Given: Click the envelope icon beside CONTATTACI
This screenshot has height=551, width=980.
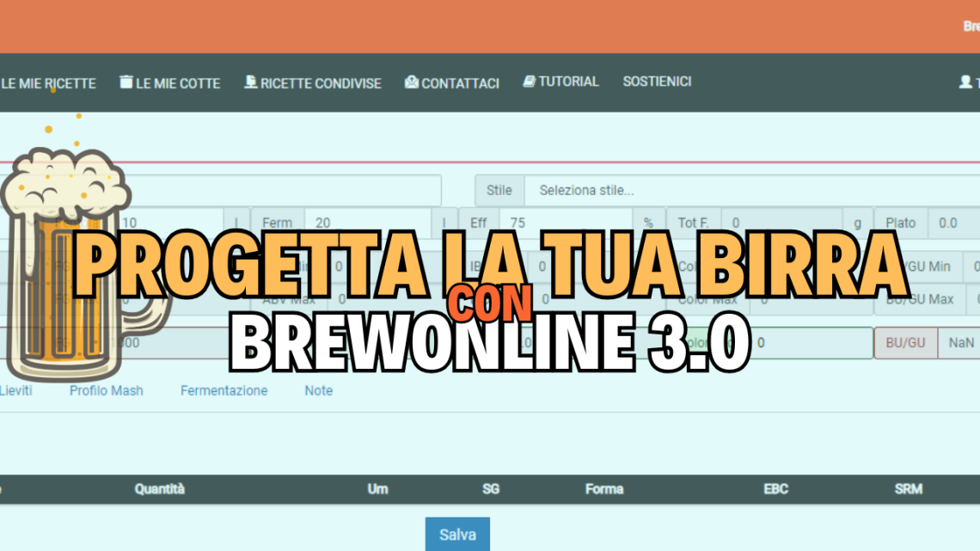Looking at the screenshot, I should coord(411,82).
